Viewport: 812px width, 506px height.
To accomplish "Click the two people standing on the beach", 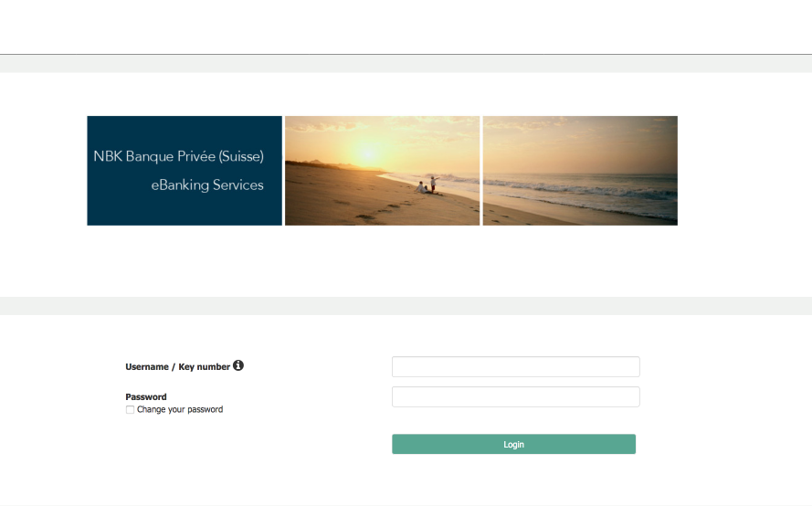I will click(x=428, y=185).
